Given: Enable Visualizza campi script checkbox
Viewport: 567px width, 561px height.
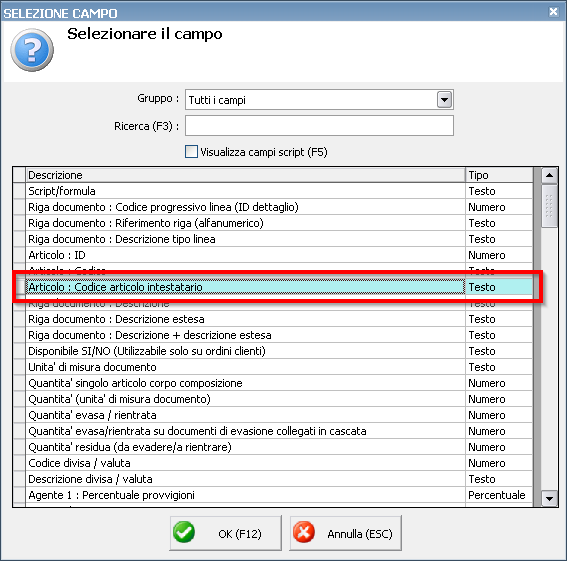Looking at the screenshot, I should pos(191,152).
